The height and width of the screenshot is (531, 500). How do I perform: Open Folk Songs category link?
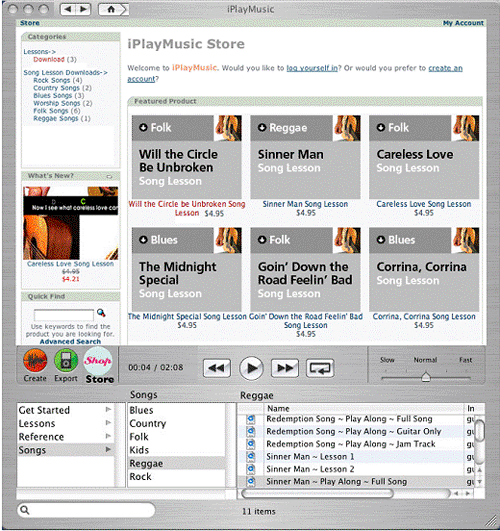50,111
